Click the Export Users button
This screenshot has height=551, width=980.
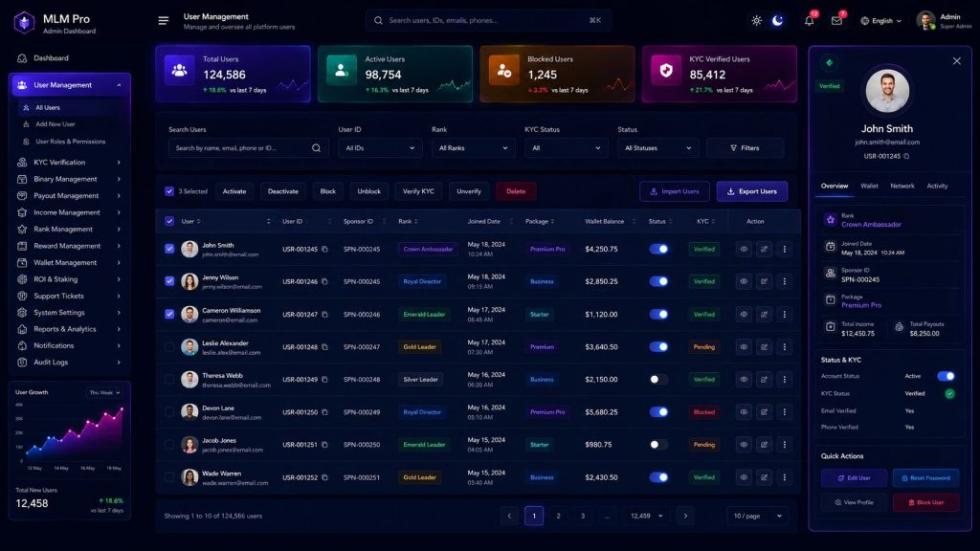752,191
